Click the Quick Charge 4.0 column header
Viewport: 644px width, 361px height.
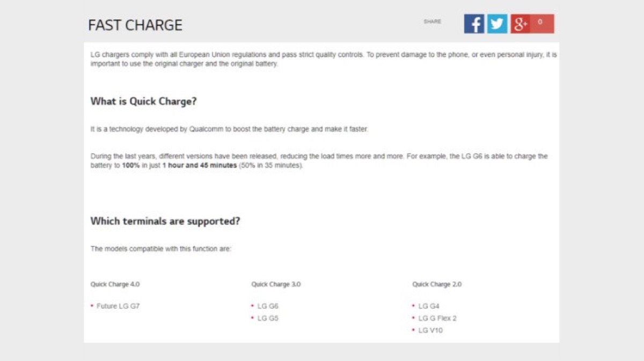click(x=115, y=284)
